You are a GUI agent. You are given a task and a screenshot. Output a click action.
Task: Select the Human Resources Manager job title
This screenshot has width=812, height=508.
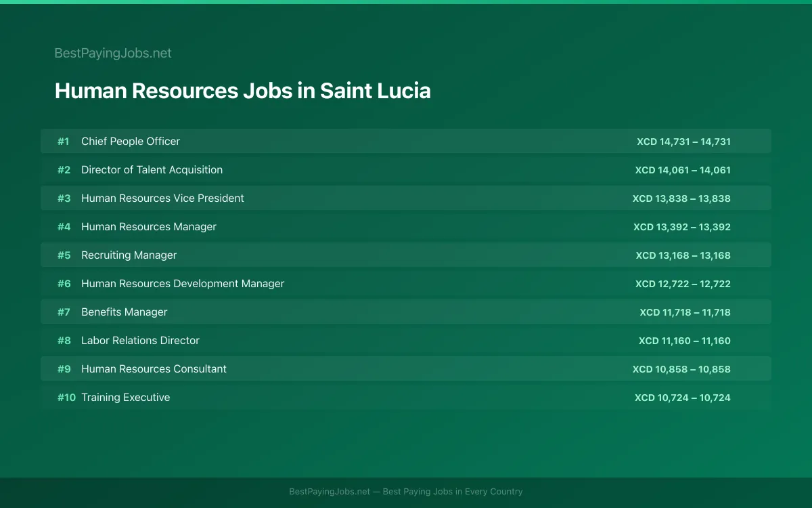click(x=149, y=226)
